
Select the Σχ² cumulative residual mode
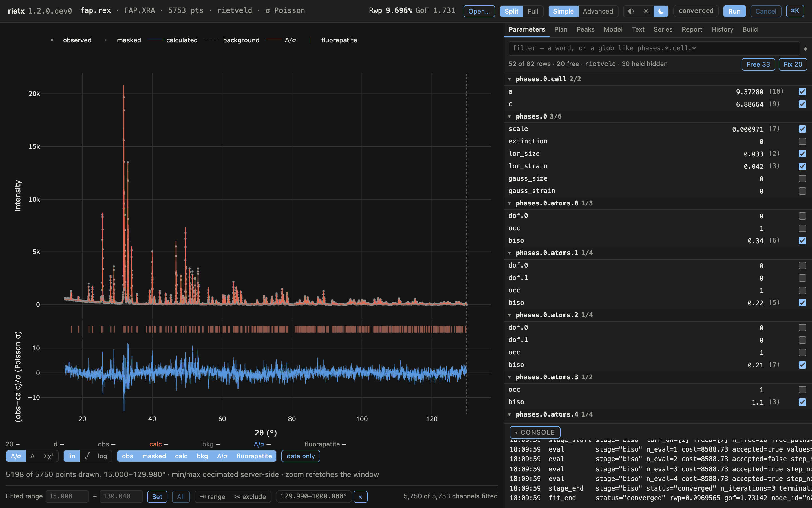click(x=49, y=456)
